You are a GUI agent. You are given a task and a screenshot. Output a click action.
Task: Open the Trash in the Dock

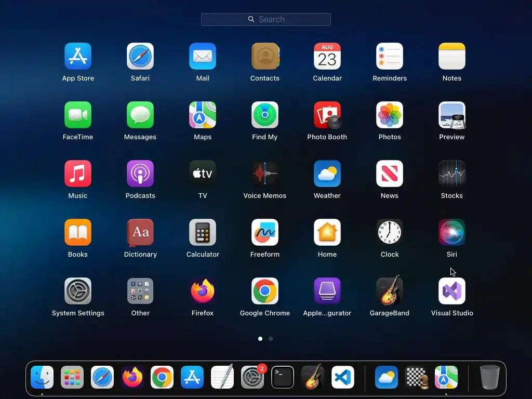[490, 377]
